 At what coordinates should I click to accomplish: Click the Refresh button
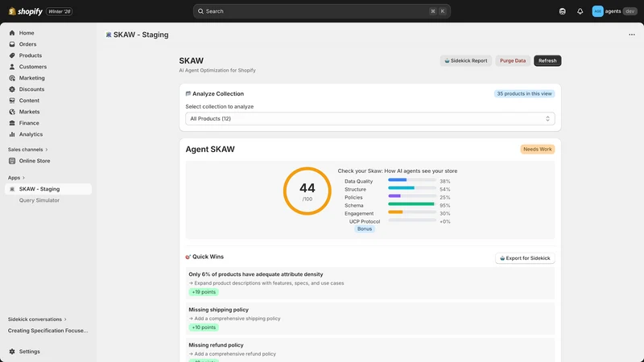tap(547, 61)
